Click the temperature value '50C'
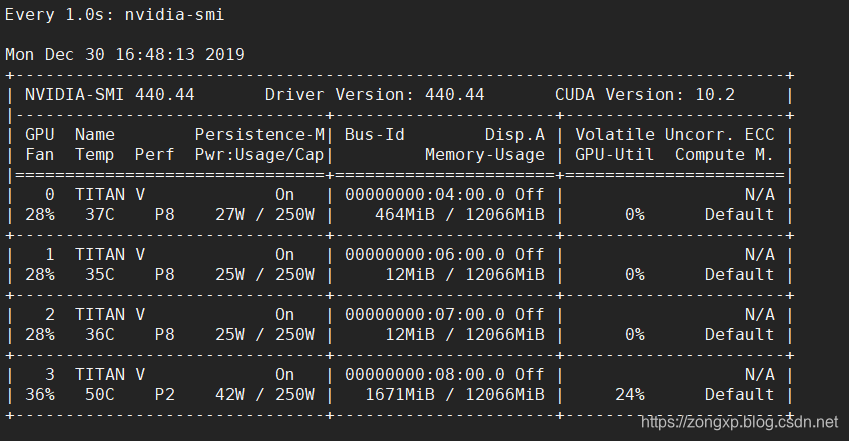Screen dimensions: 849x441 tap(100, 395)
